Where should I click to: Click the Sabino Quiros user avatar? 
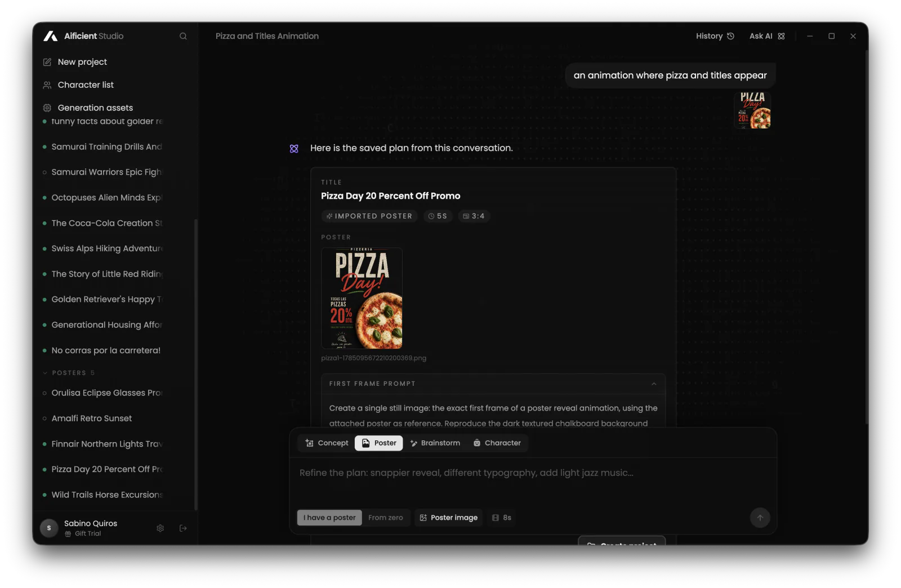click(49, 528)
